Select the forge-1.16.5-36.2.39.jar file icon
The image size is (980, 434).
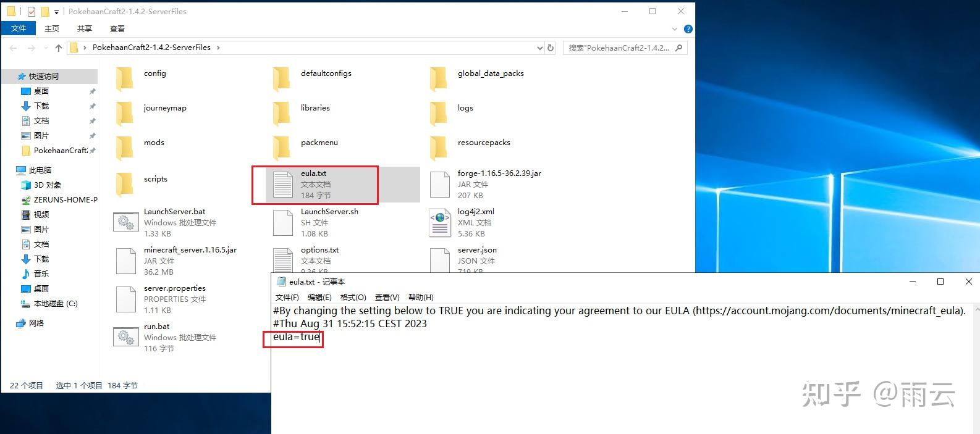tap(440, 185)
